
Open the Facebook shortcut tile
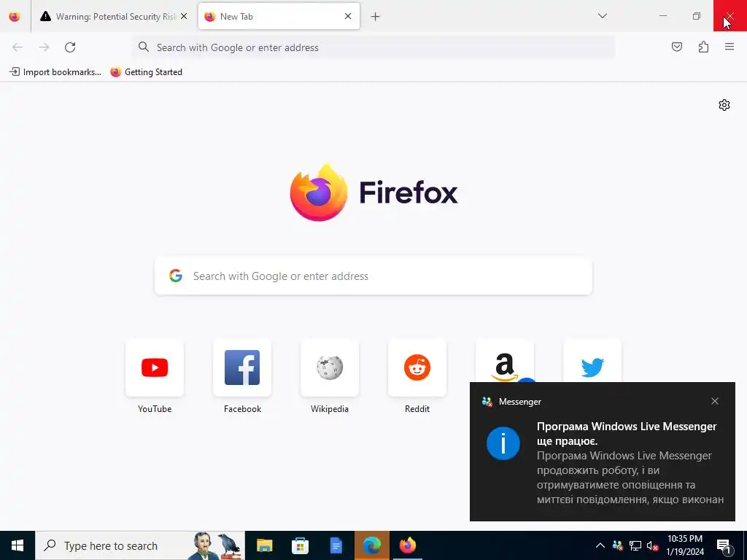tap(242, 367)
